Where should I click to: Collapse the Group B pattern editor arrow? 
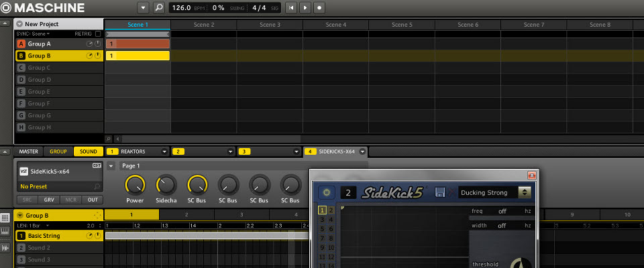click(x=19, y=215)
